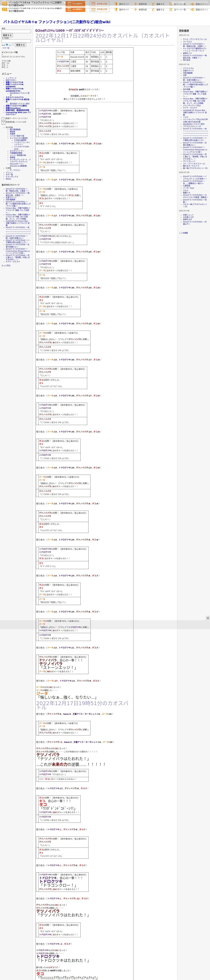Image resolution: width=210 pixels, height=980 pixels.
Task: Close the banner with the X icon
Action: [208, 618]
